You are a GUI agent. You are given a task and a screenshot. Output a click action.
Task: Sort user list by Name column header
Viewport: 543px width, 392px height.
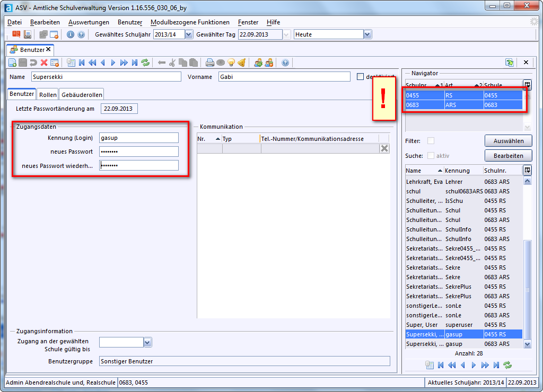coord(424,171)
